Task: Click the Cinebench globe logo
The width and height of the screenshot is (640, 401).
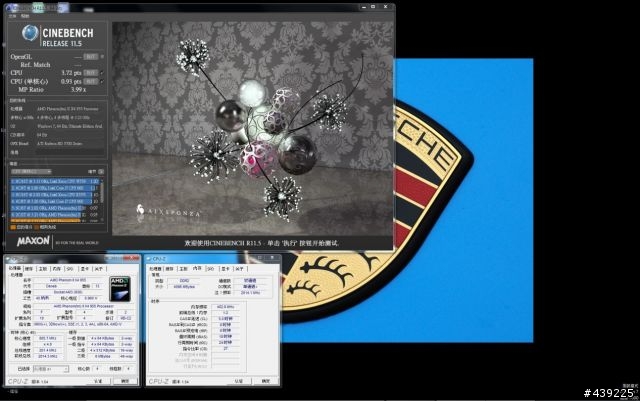Action: (x=30, y=33)
